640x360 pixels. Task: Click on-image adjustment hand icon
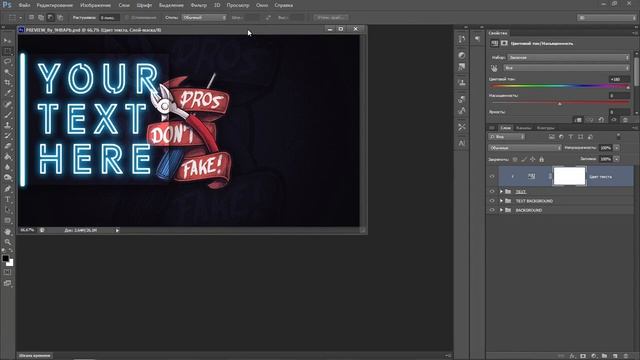[494, 68]
